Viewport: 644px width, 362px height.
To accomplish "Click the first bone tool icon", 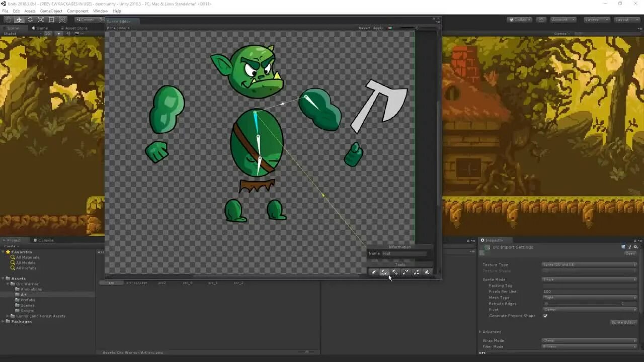I will 374,272.
